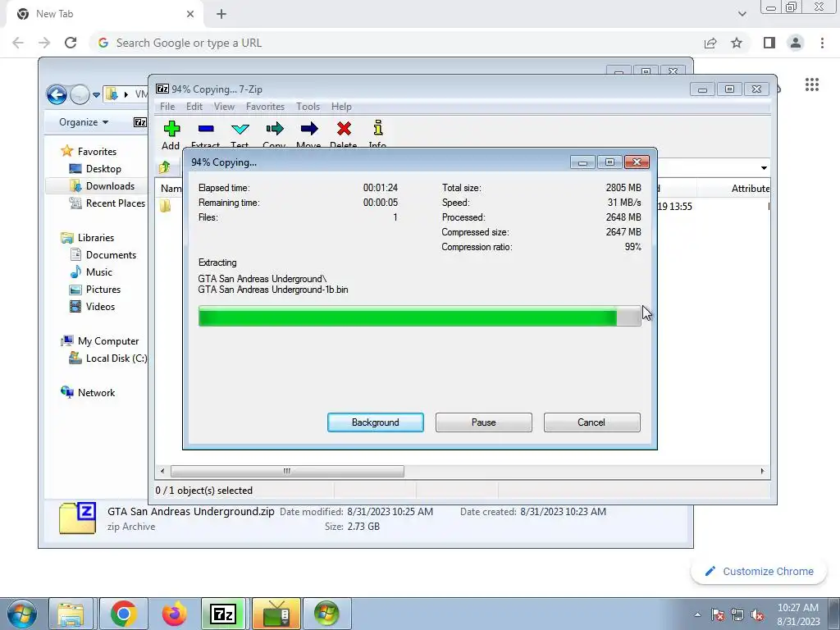Click the 7-Zip horizontal scrollbar thumb
The image size is (840, 630).
[287, 472]
